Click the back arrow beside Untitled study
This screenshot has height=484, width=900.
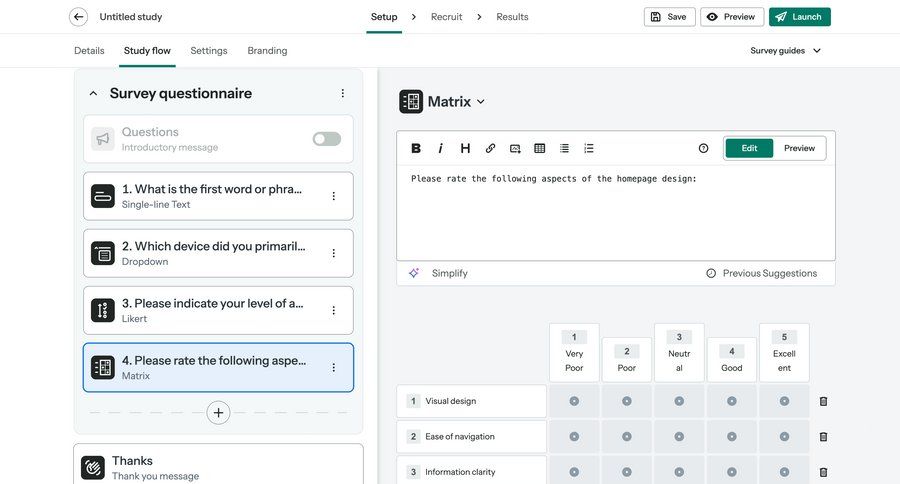pyautogui.click(x=78, y=17)
